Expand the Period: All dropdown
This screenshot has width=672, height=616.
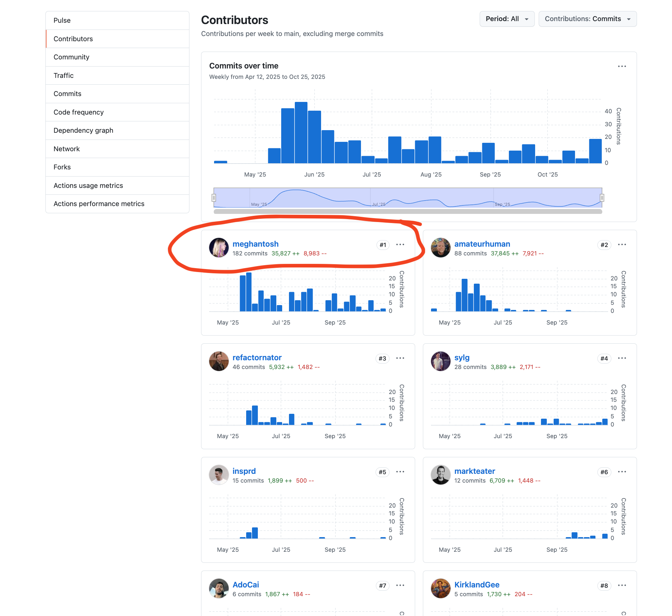tap(507, 19)
